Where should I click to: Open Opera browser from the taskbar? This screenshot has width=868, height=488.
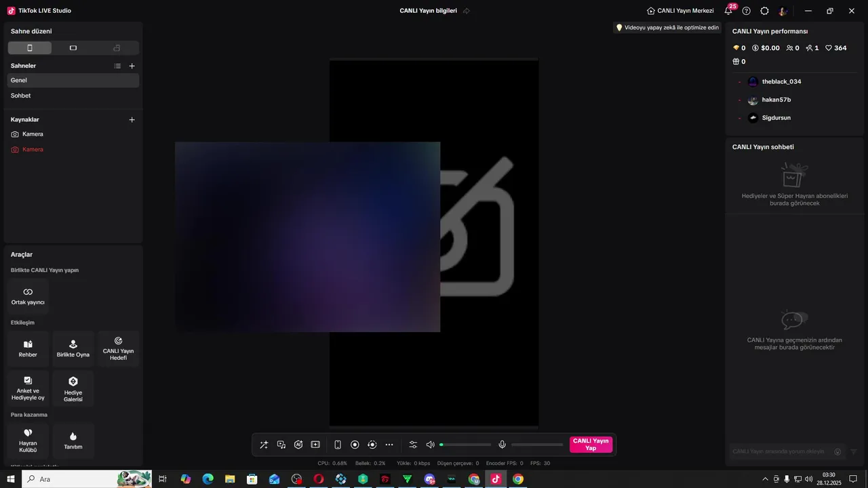tap(319, 479)
